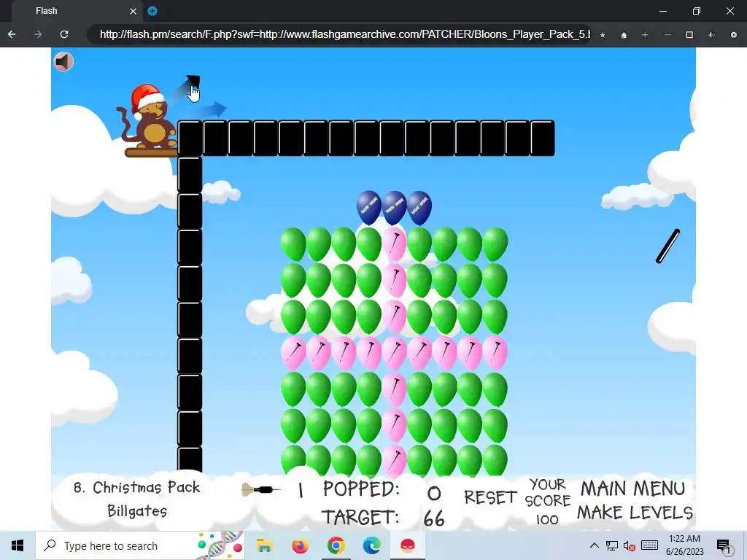Image resolution: width=747 pixels, height=560 pixels.
Task: Open File Explorer from taskbar
Action: point(264,545)
